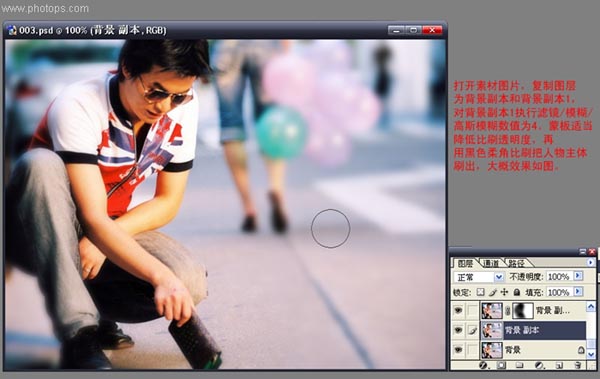This screenshot has width=600, height=379.
Task: Hide the 背景 layer eye icon
Action: pos(458,350)
